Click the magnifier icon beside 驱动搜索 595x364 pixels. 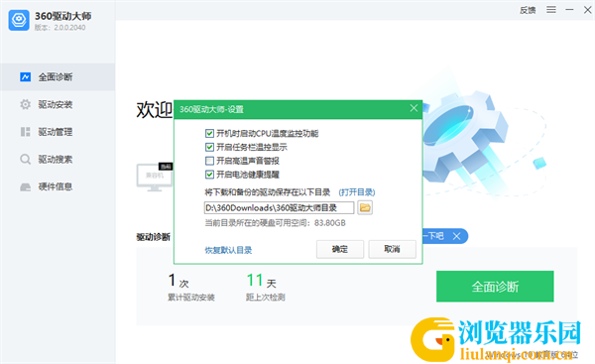tap(26, 159)
